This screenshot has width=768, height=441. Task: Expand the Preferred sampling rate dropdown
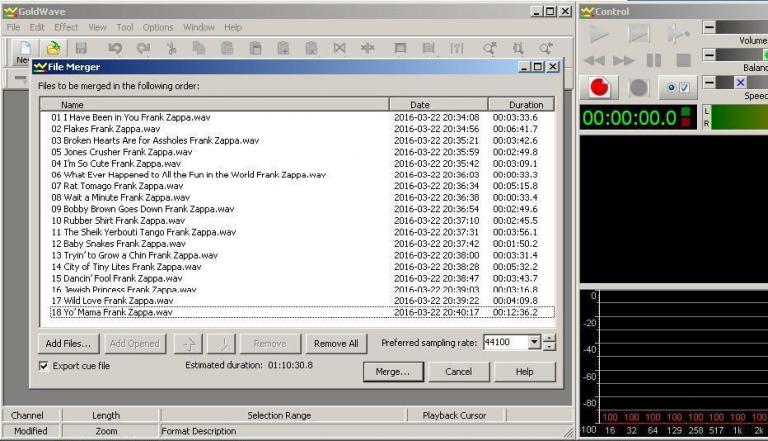(534, 343)
